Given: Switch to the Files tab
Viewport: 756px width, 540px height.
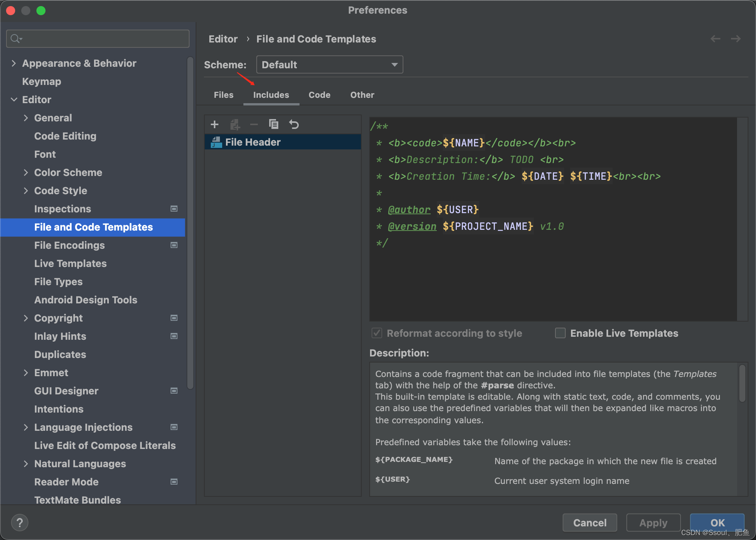Looking at the screenshot, I should pos(223,95).
